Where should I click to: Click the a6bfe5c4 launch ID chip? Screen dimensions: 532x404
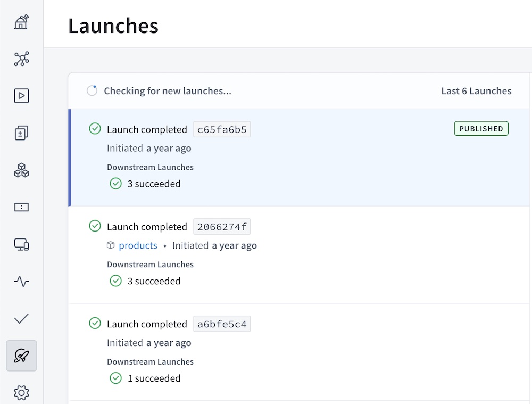pyautogui.click(x=222, y=324)
